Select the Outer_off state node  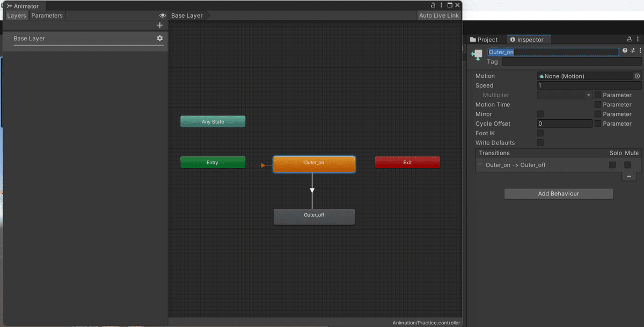click(x=314, y=216)
